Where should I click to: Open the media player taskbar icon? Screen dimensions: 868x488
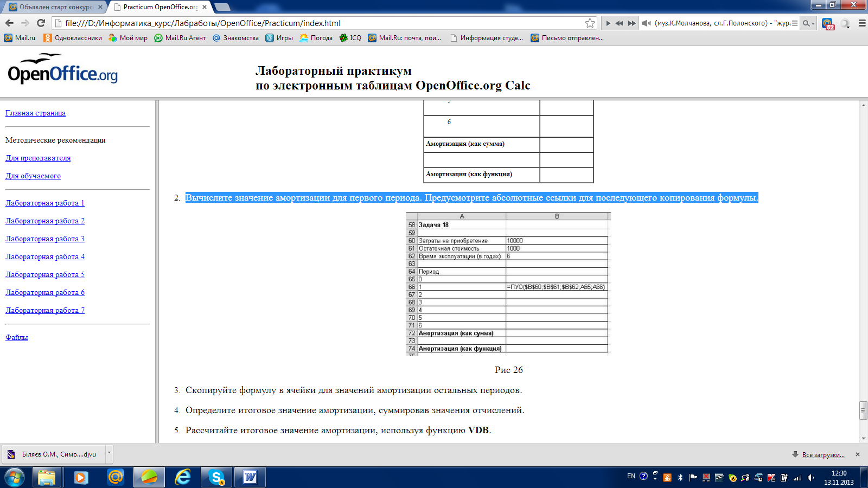(x=81, y=477)
